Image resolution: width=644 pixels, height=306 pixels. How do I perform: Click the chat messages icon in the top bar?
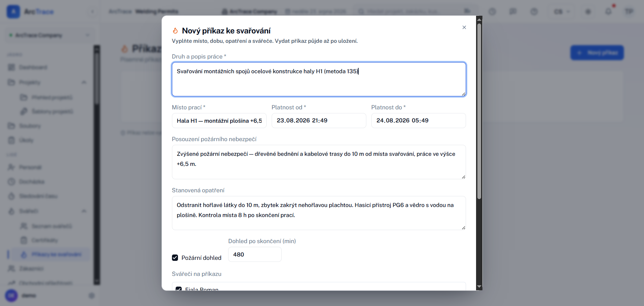coord(513,12)
